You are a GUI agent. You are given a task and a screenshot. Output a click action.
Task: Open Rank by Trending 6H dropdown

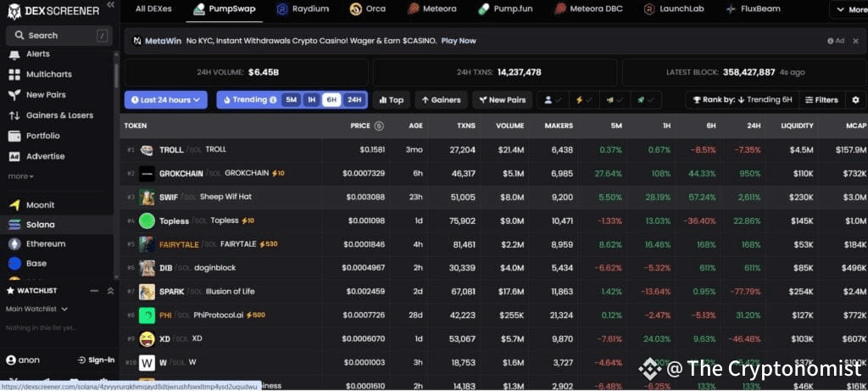pos(743,100)
